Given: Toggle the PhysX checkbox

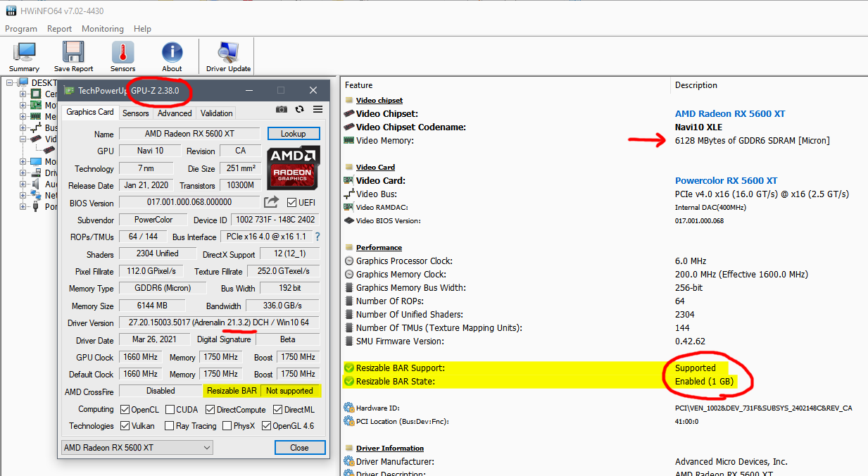Looking at the screenshot, I should point(227,425).
